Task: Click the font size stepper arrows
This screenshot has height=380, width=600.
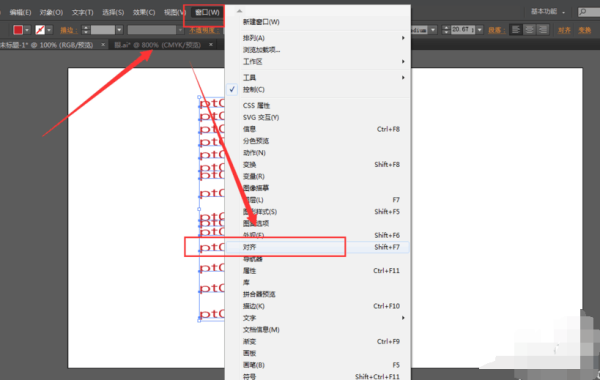Action: click(446, 30)
